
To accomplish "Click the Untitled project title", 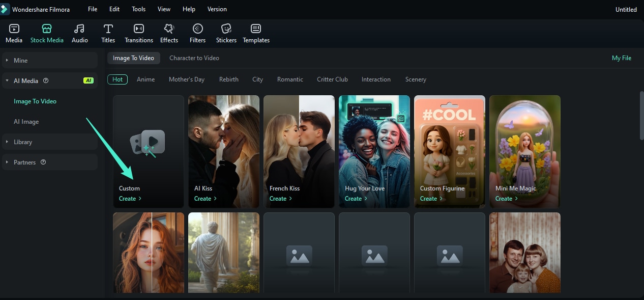I will 626,10.
